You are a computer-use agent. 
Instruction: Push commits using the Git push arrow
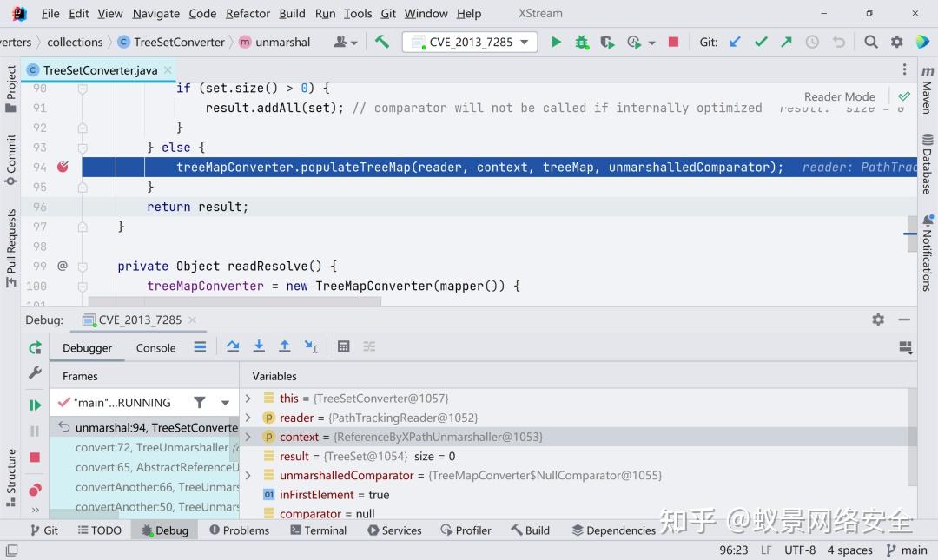coord(784,41)
